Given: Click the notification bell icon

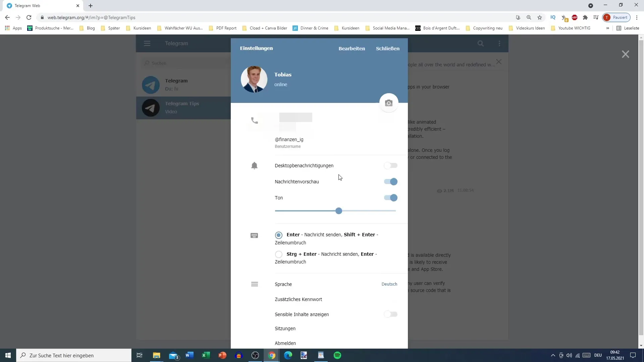Looking at the screenshot, I should pyautogui.click(x=255, y=166).
